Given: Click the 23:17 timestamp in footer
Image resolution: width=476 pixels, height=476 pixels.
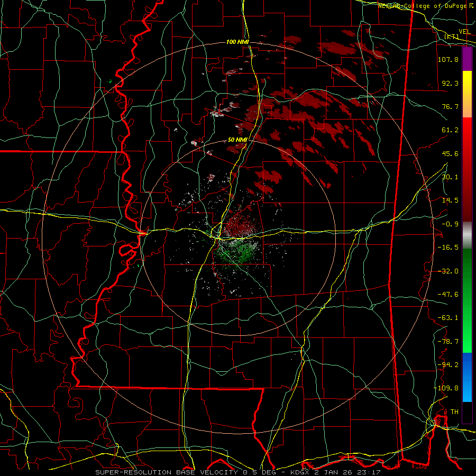Looking at the screenshot, I should point(370,472).
